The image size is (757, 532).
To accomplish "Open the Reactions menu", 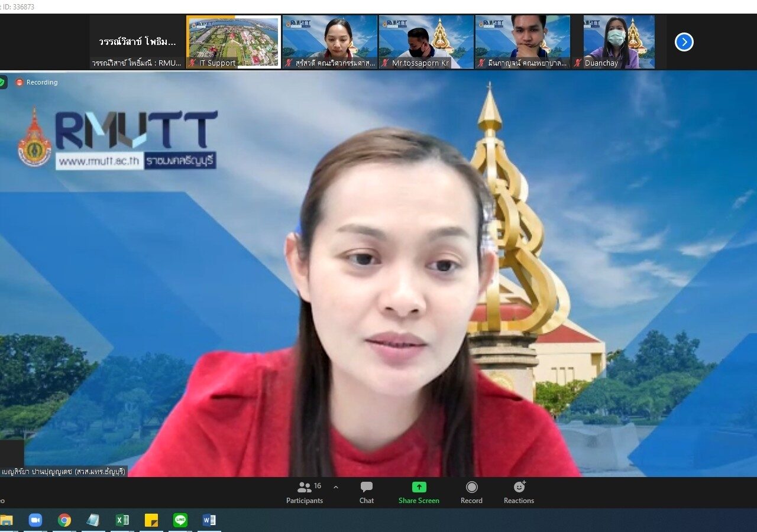I will (519, 492).
